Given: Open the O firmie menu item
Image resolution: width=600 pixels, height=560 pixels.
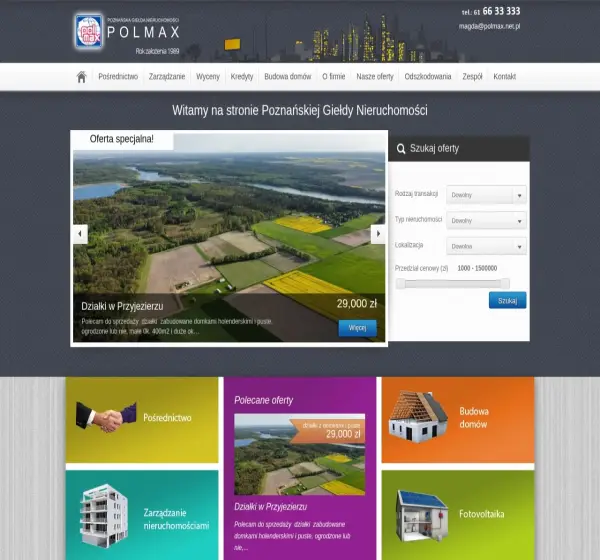Looking at the screenshot, I should [334, 77].
